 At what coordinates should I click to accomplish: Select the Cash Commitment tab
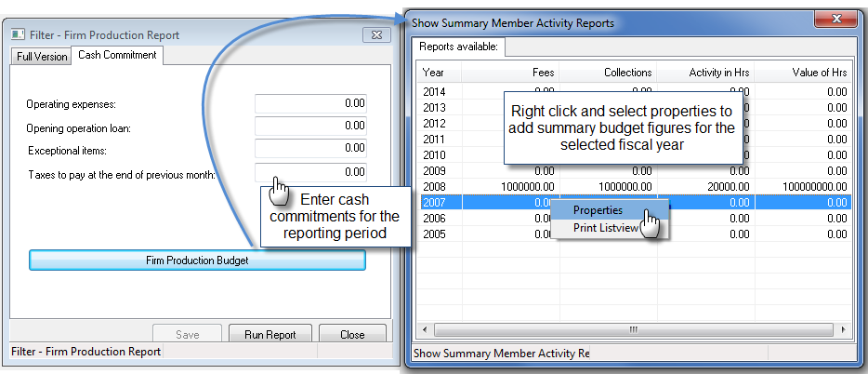pyautogui.click(x=117, y=56)
